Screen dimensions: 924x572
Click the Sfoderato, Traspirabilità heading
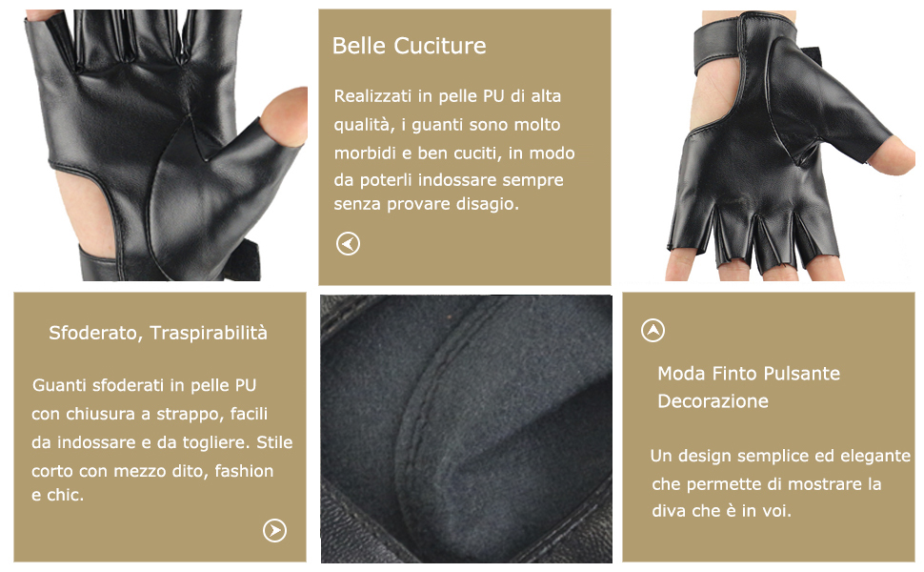[158, 333]
